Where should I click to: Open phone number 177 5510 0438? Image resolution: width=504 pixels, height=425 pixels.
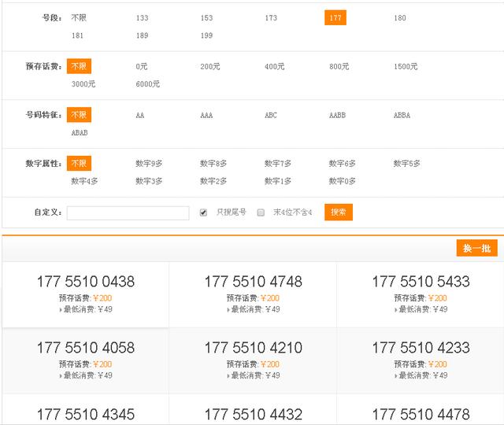(x=85, y=282)
